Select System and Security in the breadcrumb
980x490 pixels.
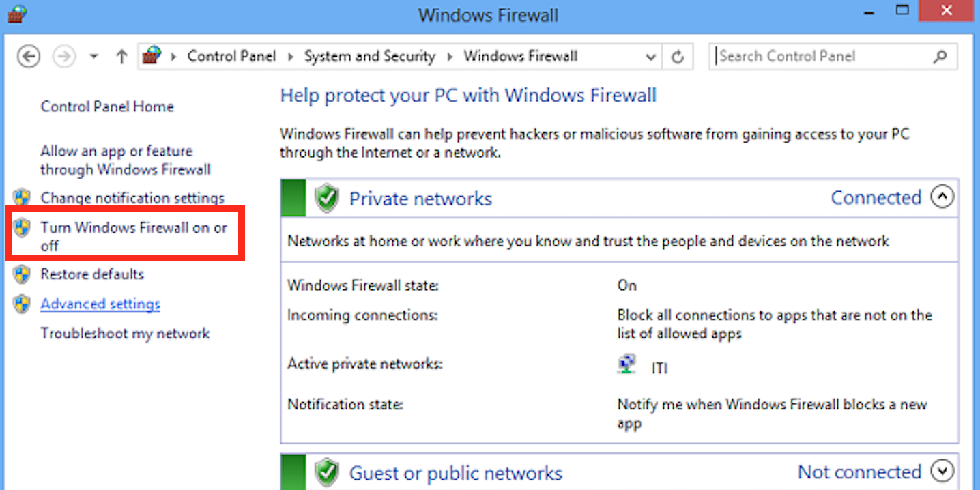(x=370, y=57)
